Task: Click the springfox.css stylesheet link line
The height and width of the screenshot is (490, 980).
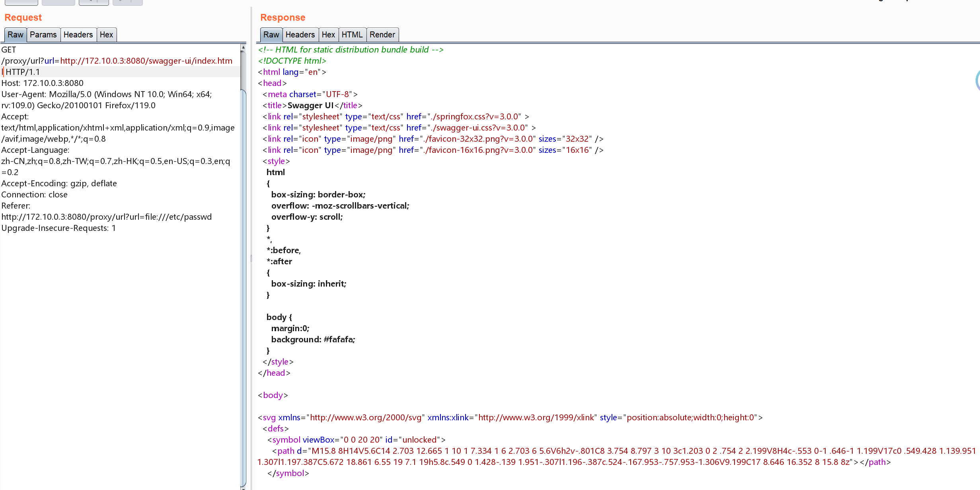Action: pyautogui.click(x=396, y=117)
